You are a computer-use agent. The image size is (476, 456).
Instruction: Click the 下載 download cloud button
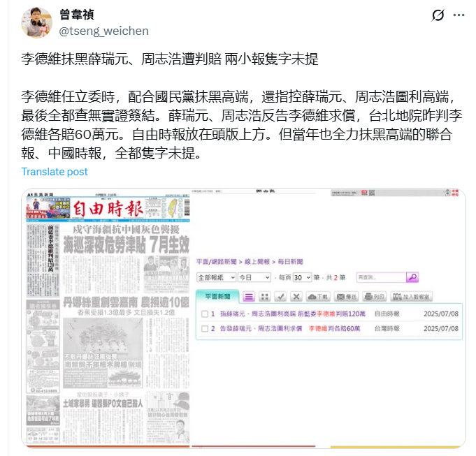318,297
